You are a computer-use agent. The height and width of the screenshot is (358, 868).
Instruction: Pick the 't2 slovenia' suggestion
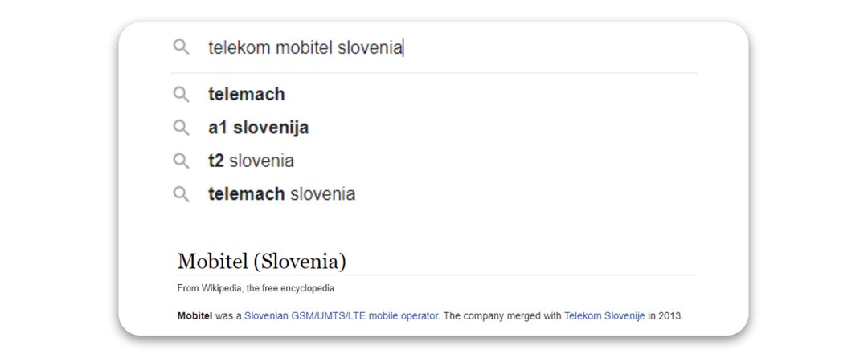point(251,161)
